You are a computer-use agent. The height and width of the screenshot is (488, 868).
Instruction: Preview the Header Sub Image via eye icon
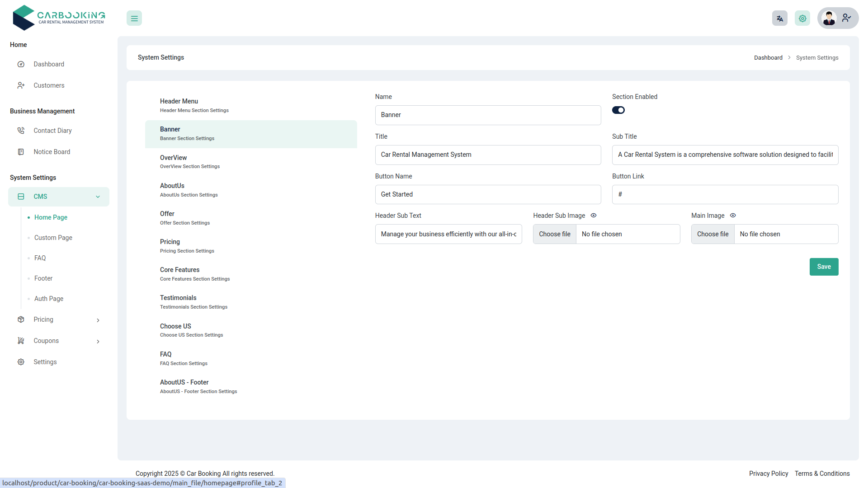pyautogui.click(x=593, y=216)
